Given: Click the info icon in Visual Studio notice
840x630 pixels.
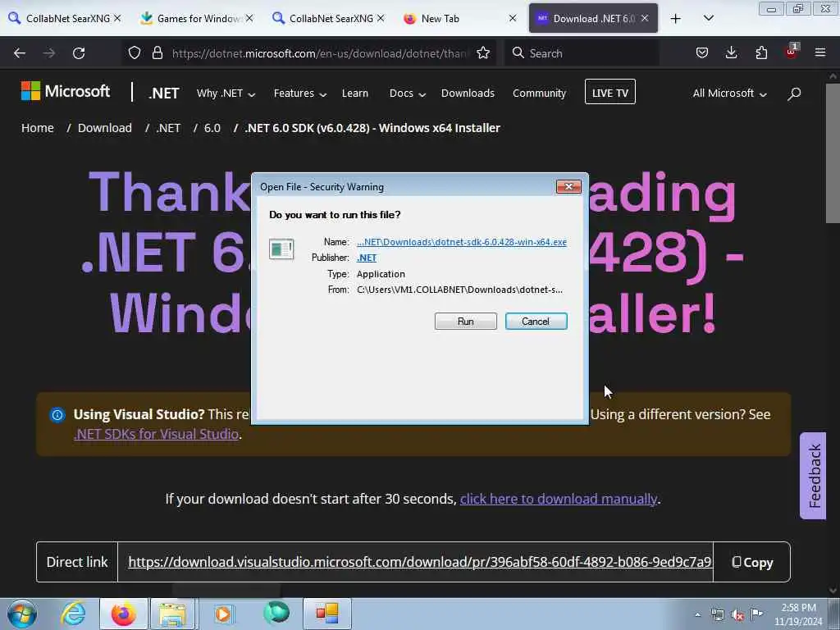Looking at the screenshot, I should [57, 414].
